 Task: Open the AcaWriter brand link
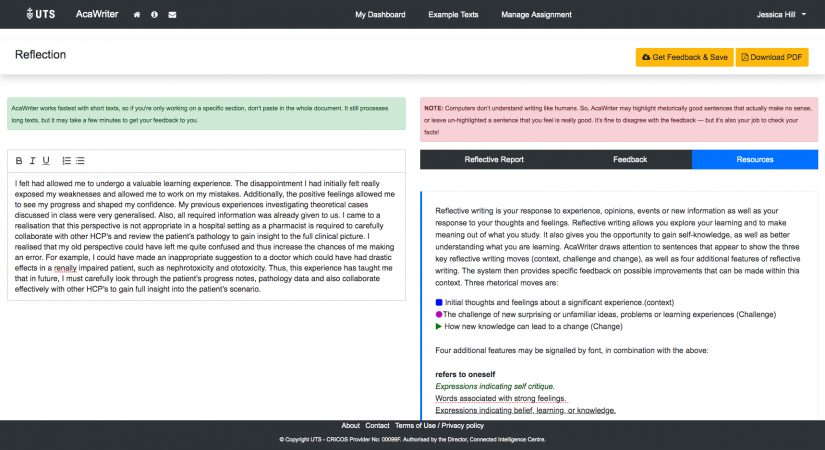click(97, 14)
